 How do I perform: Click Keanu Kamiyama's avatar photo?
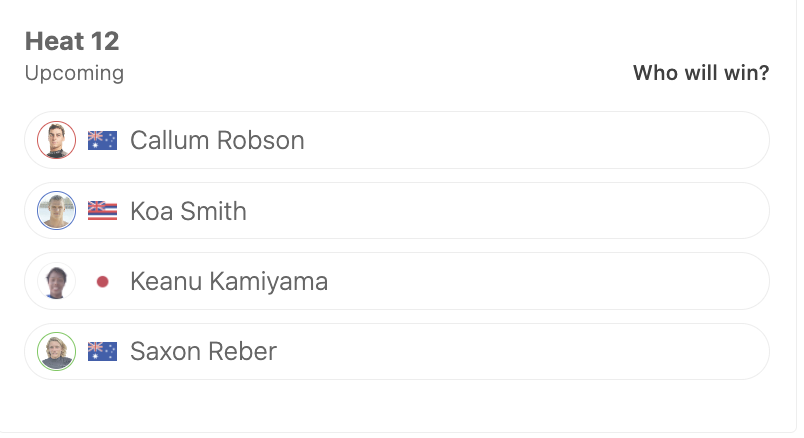[56, 281]
